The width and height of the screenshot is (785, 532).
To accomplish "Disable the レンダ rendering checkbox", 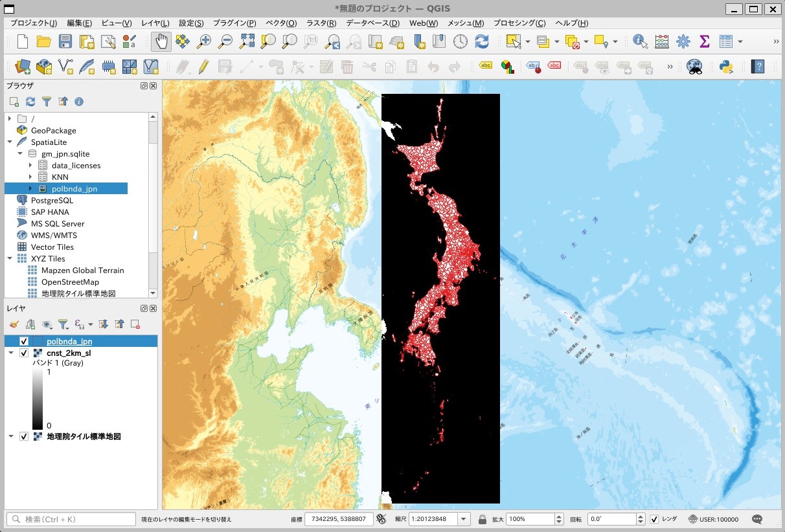I will [x=654, y=518].
